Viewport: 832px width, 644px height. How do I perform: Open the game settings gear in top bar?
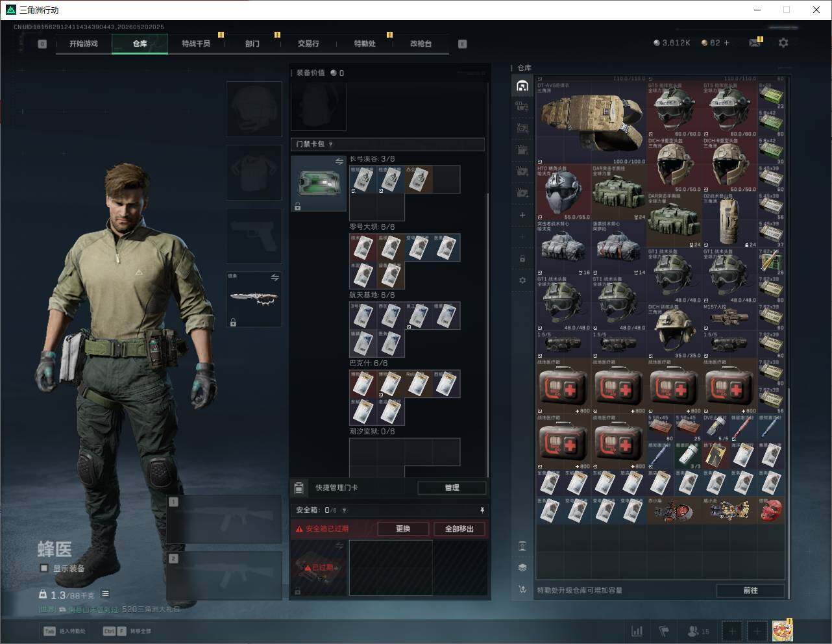point(783,43)
